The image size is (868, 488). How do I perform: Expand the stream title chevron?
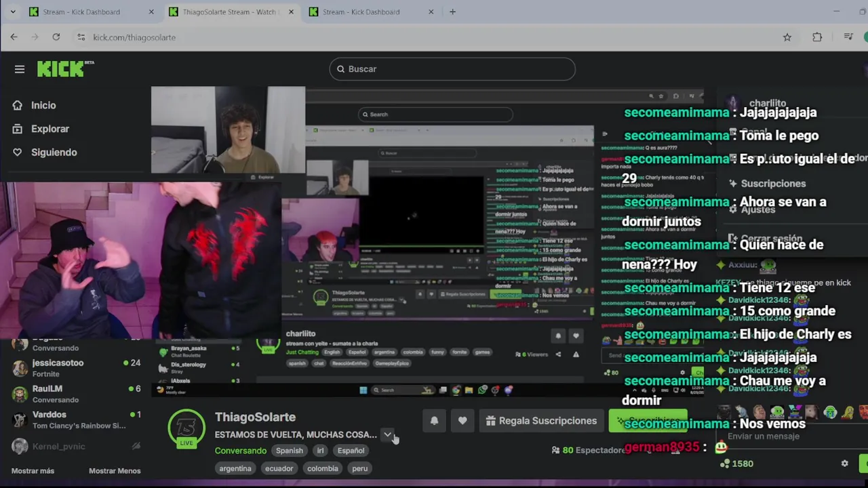point(387,434)
